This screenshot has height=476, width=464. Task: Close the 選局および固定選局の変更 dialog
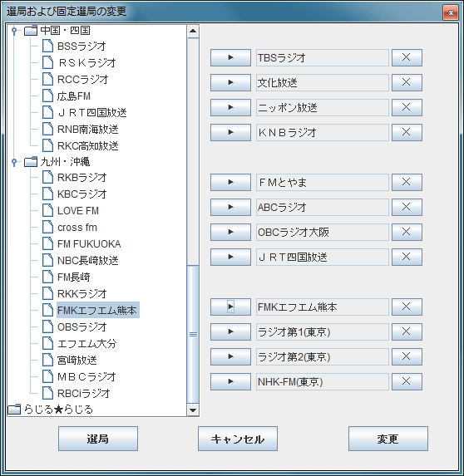tap(451, 12)
